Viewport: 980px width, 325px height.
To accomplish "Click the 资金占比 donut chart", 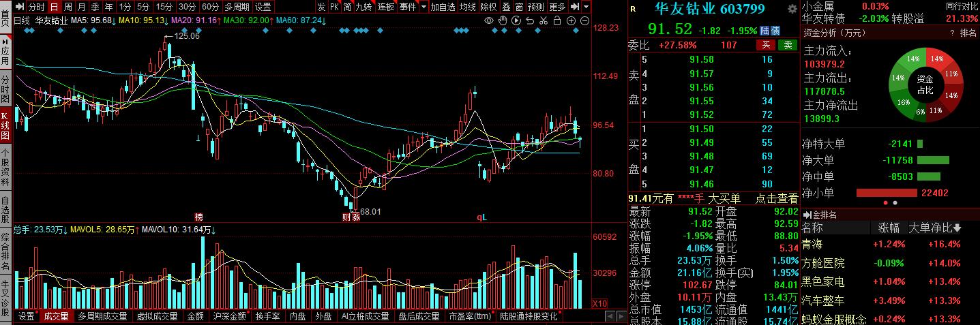I will [x=925, y=84].
